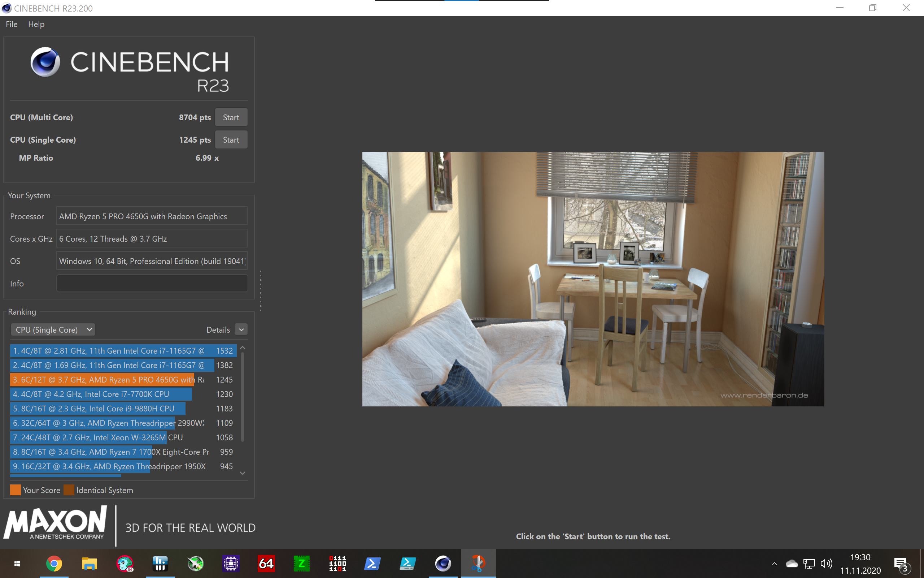
Task: Click the brown Identical System legend swatch
Action: 69,490
